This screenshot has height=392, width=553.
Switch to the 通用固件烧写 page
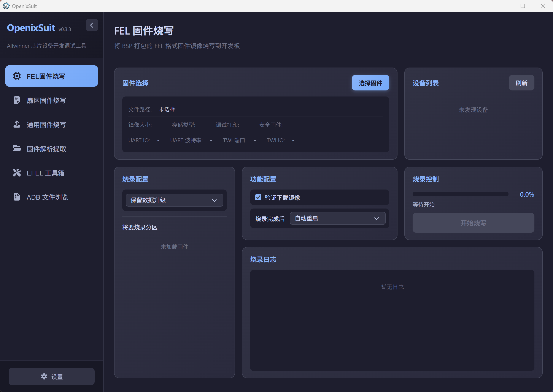coord(46,125)
